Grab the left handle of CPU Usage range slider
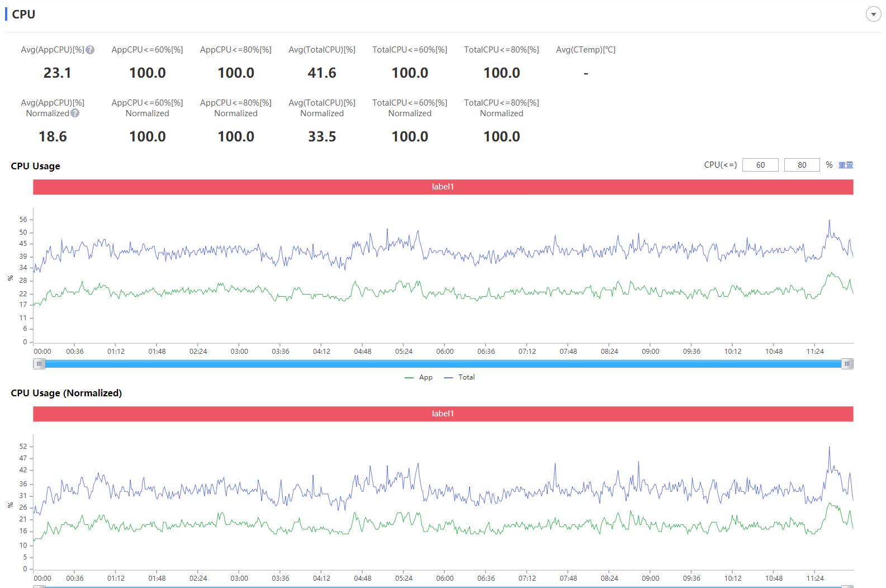Screen dimensions: 886x588 coord(39,364)
